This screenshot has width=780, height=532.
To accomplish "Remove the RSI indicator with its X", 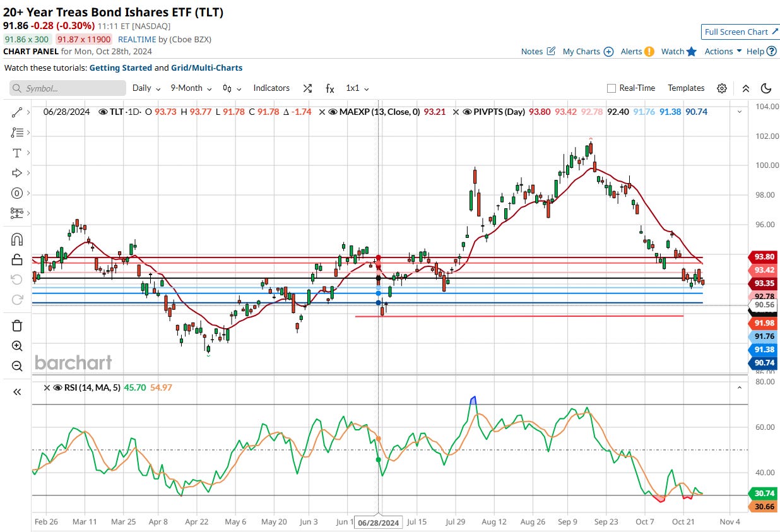I will 47,387.
